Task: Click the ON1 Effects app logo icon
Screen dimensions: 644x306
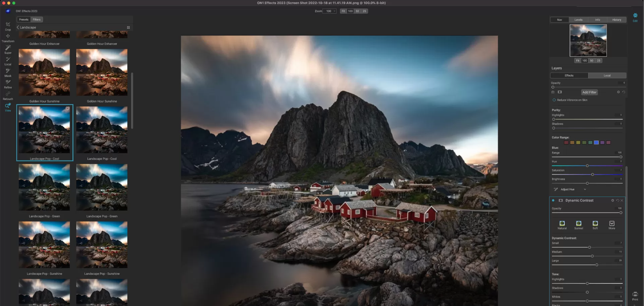Action: (8, 11)
